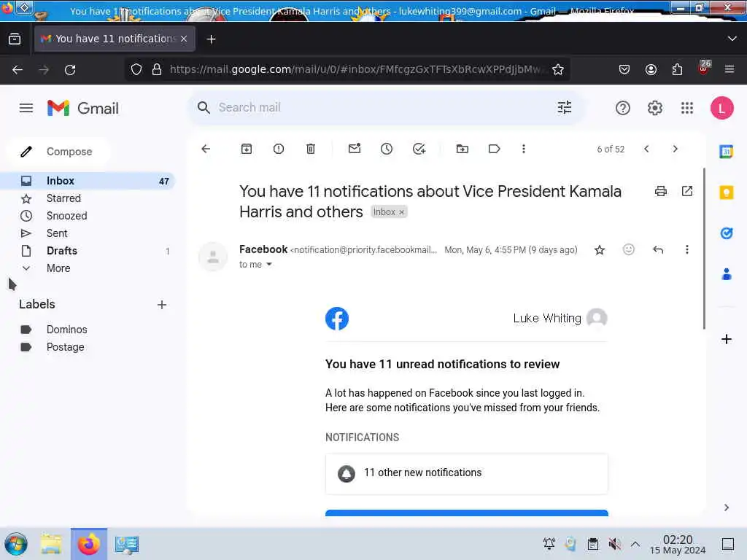Open Google apps grid
This screenshot has width=747, height=560.
click(687, 108)
